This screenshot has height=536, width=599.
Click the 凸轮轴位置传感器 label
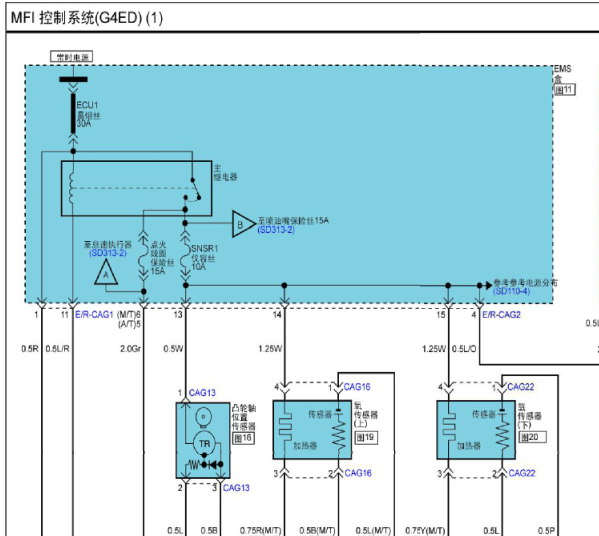point(244,417)
